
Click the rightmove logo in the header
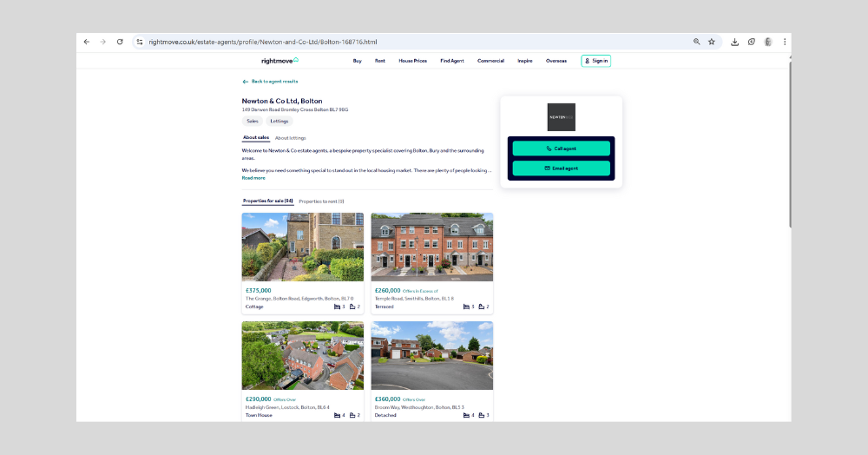tap(279, 61)
